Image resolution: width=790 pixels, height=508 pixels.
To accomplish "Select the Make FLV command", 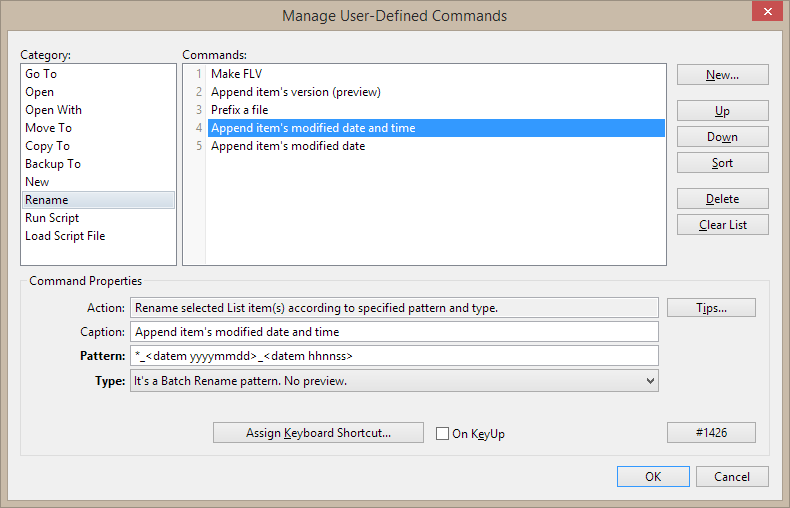I will click(x=237, y=74).
